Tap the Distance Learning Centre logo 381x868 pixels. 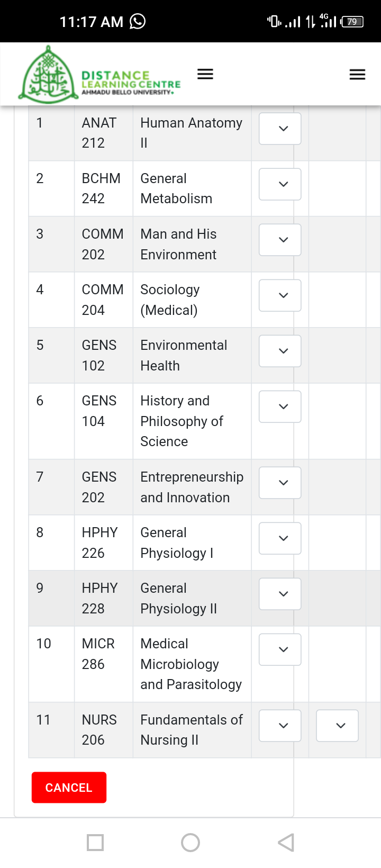click(x=100, y=74)
